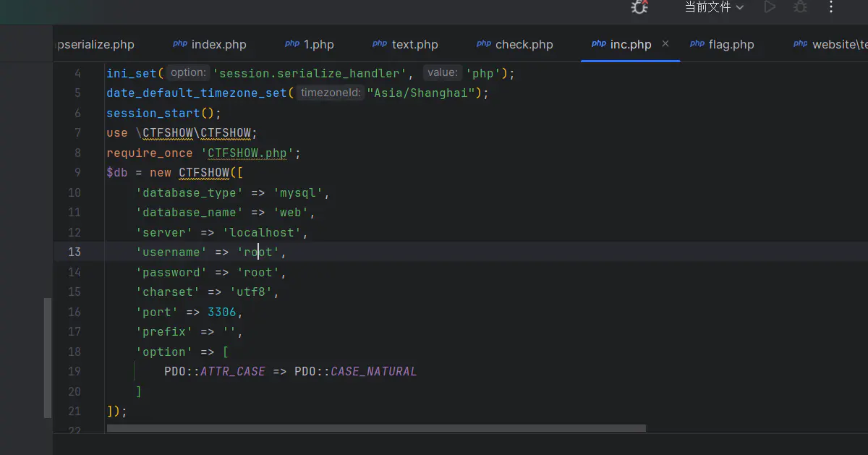Switch to the index.php tab
Viewport: 868px width, 455px height.
click(x=210, y=44)
